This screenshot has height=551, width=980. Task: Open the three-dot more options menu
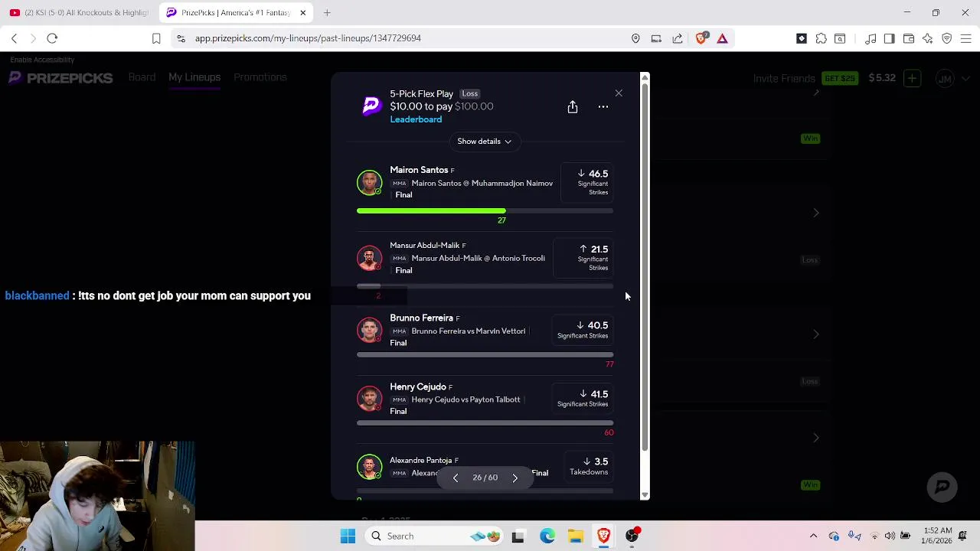pos(603,107)
